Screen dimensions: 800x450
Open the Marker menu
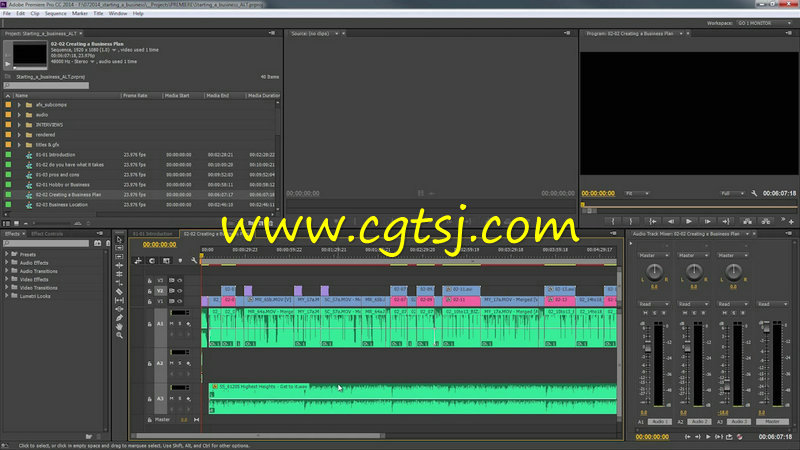coord(80,13)
